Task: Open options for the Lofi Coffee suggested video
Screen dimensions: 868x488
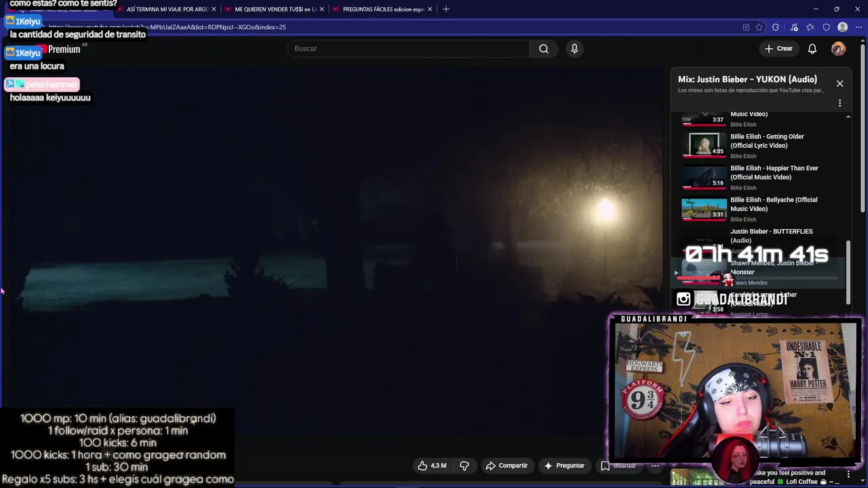Action: [x=848, y=474]
